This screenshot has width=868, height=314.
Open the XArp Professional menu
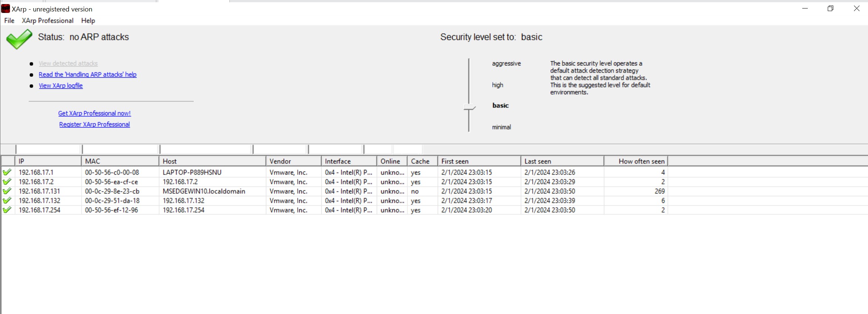[x=48, y=21]
